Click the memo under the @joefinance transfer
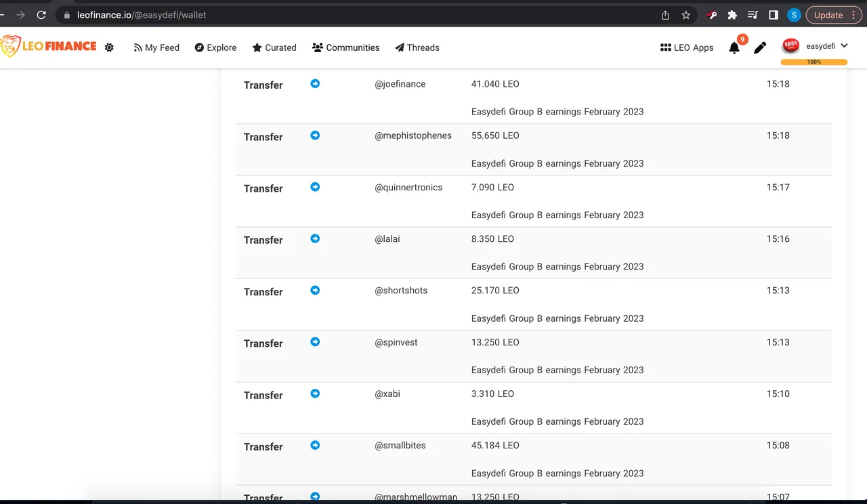Viewport: 867px width, 504px height. (x=557, y=111)
